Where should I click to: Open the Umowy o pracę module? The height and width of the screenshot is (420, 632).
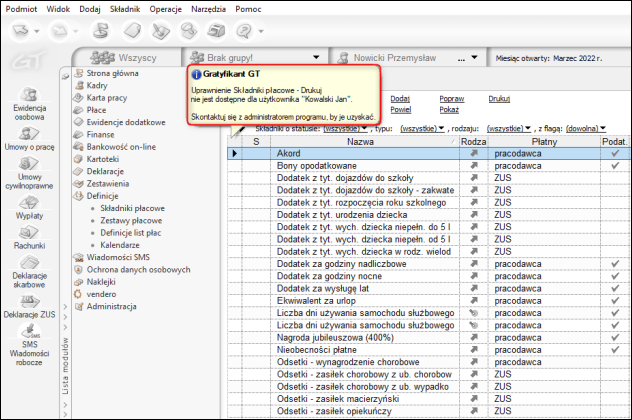point(28,139)
